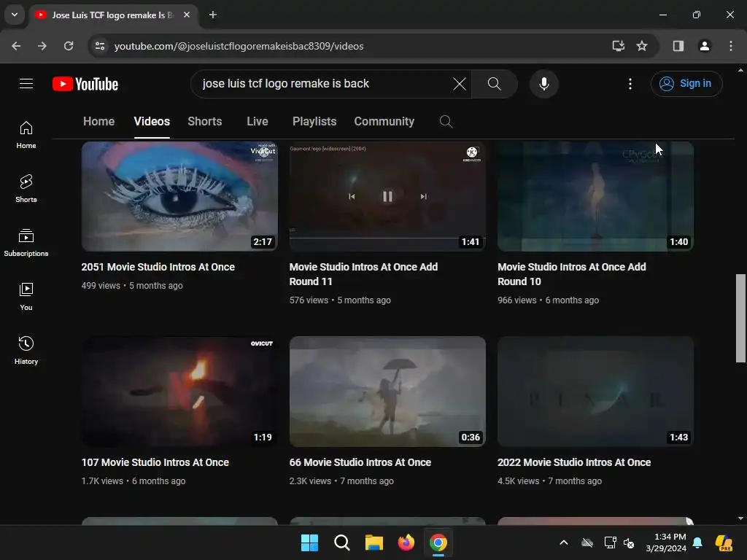The width and height of the screenshot is (747, 560).
Task: Go forward in browser
Action: coord(42,46)
